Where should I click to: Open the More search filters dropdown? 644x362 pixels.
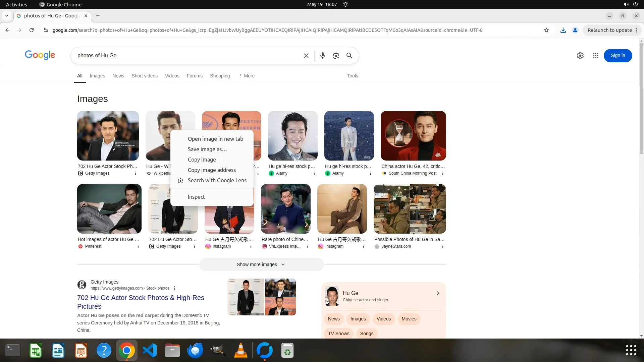[x=247, y=76]
